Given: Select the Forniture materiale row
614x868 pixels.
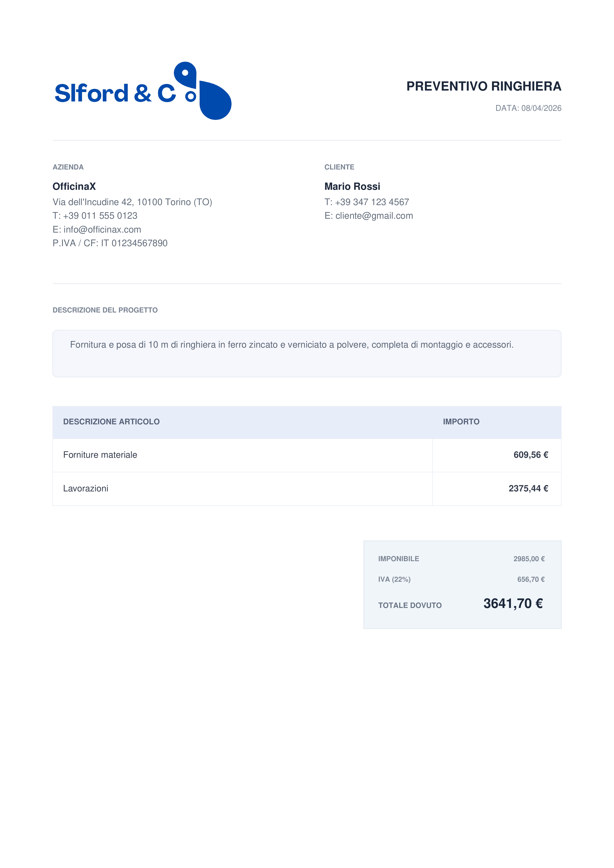Looking at the screenshot, I should (x=100, y=455).
